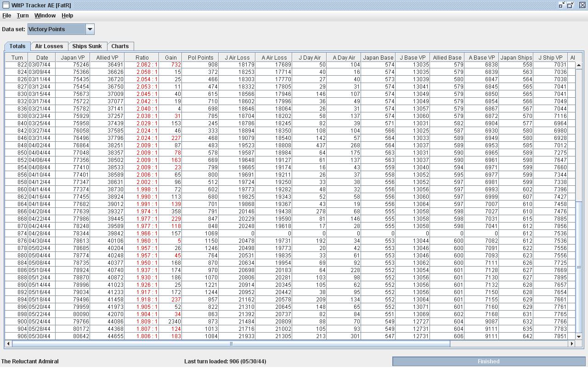Click the Date cell 04/28/44
This screenshot has height=373, width=588.
pos(42,234)
